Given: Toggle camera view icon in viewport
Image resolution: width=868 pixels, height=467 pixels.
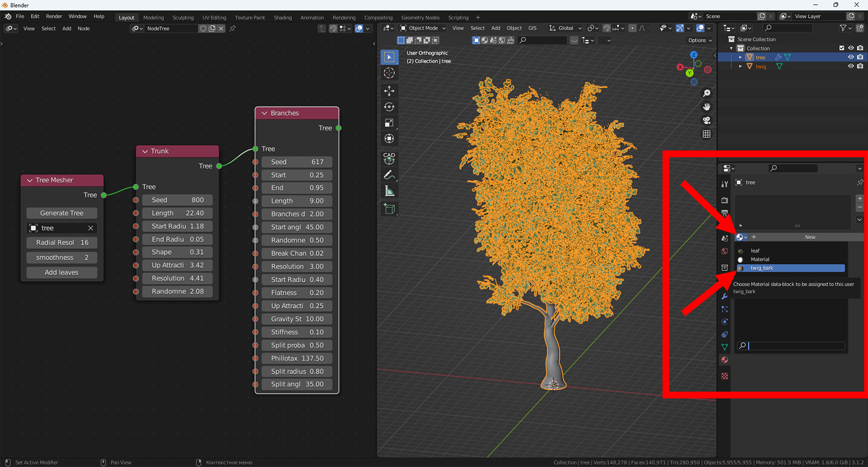Looking at the screenshot, I should (x=706, y=121).
